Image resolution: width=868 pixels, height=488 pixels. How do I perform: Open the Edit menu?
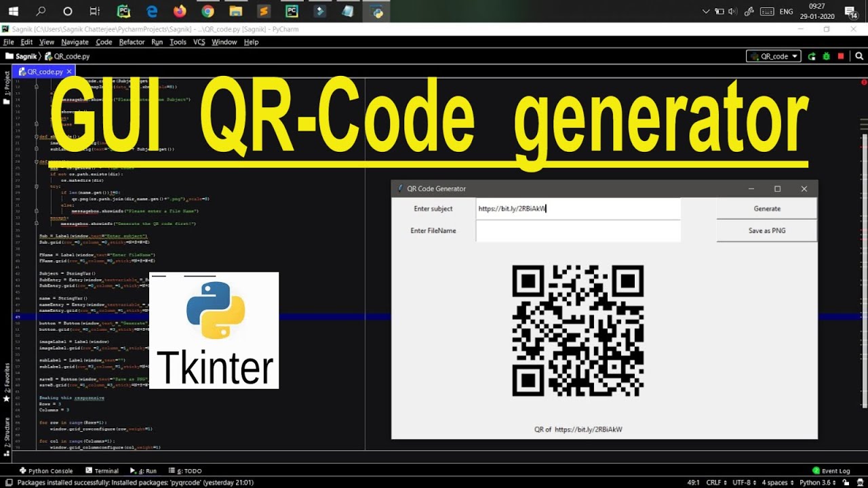tap(26, 42)
